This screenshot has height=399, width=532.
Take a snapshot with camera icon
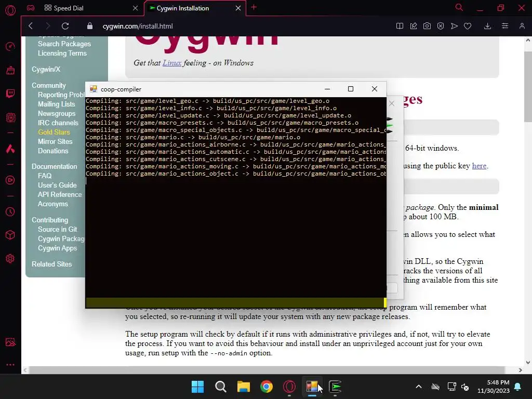click(x=427, y=26)
